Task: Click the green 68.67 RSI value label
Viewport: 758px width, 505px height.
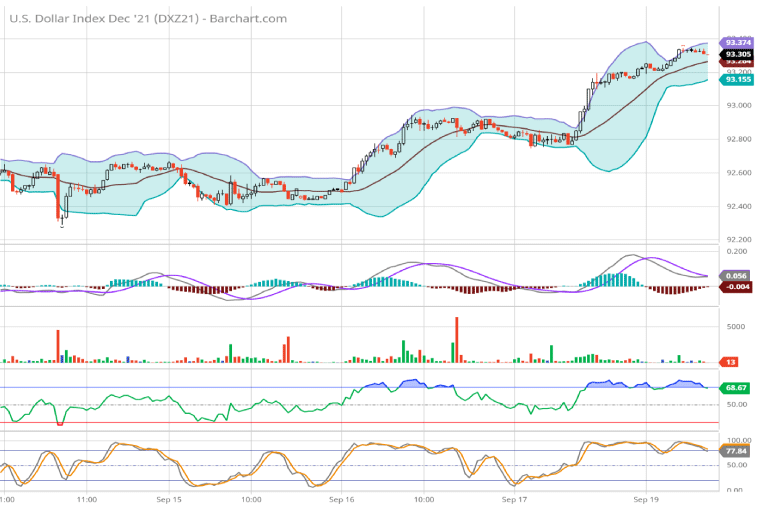Action: (738, 387)
